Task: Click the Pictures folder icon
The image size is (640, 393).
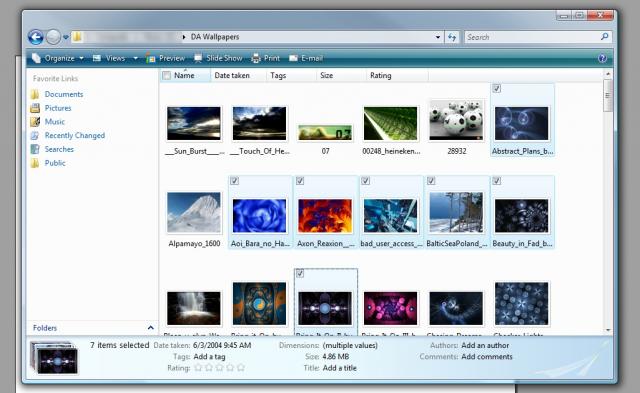Action: pos(35,108)
